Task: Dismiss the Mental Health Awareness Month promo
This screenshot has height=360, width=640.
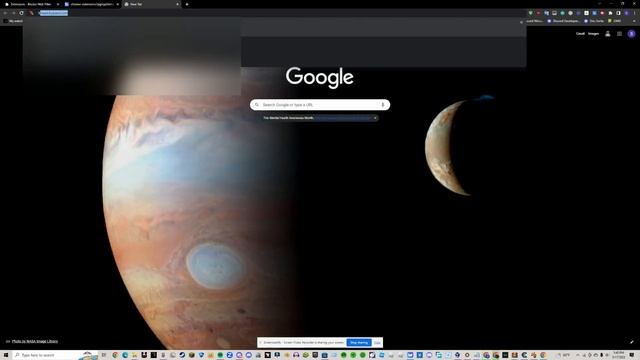Action: 375,118
